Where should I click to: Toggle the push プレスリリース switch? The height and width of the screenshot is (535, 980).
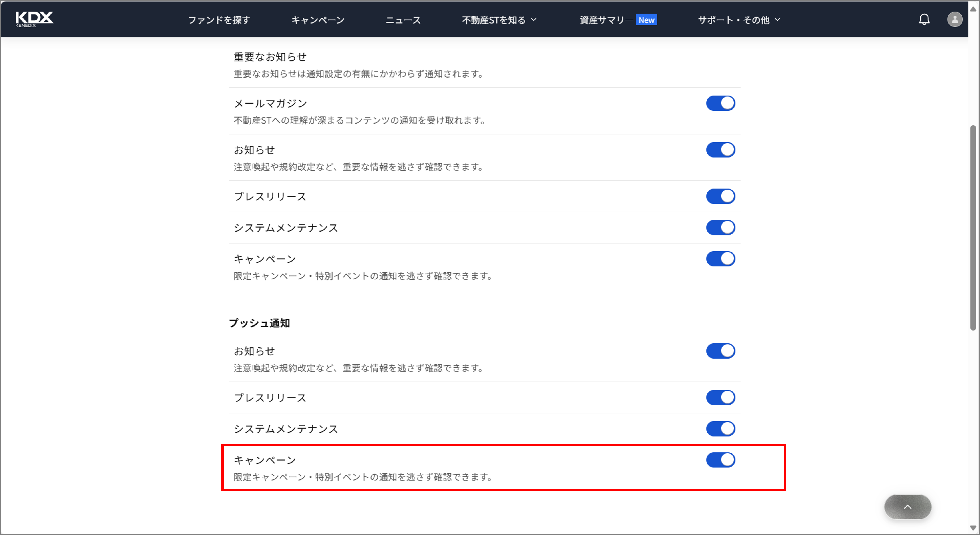pos(720,397)
